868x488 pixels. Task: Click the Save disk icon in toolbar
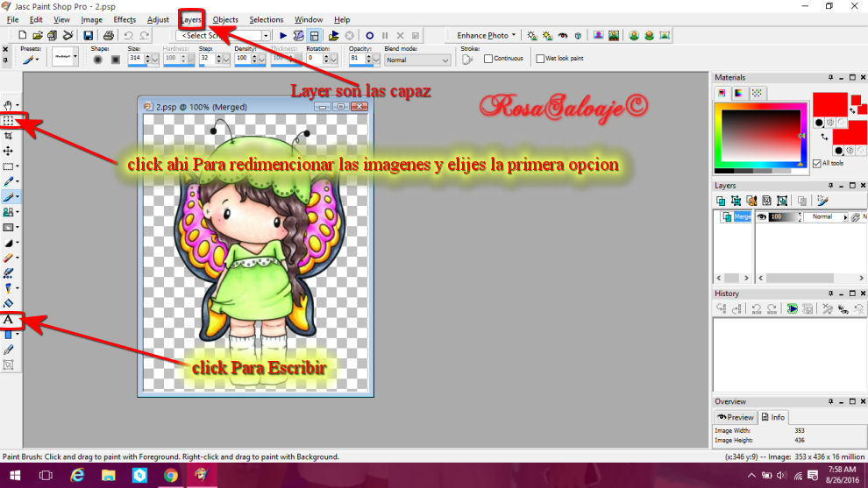coord(88,36)
